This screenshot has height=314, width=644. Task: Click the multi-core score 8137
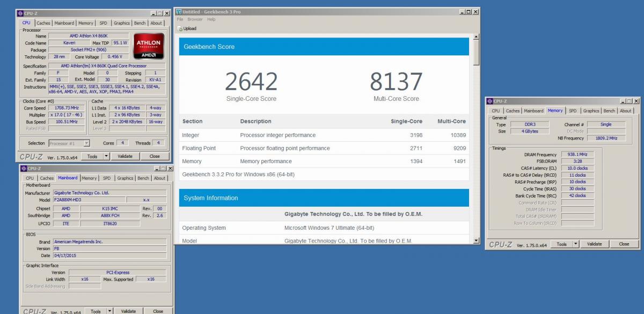pyautogui.click(x=396, y=82)
